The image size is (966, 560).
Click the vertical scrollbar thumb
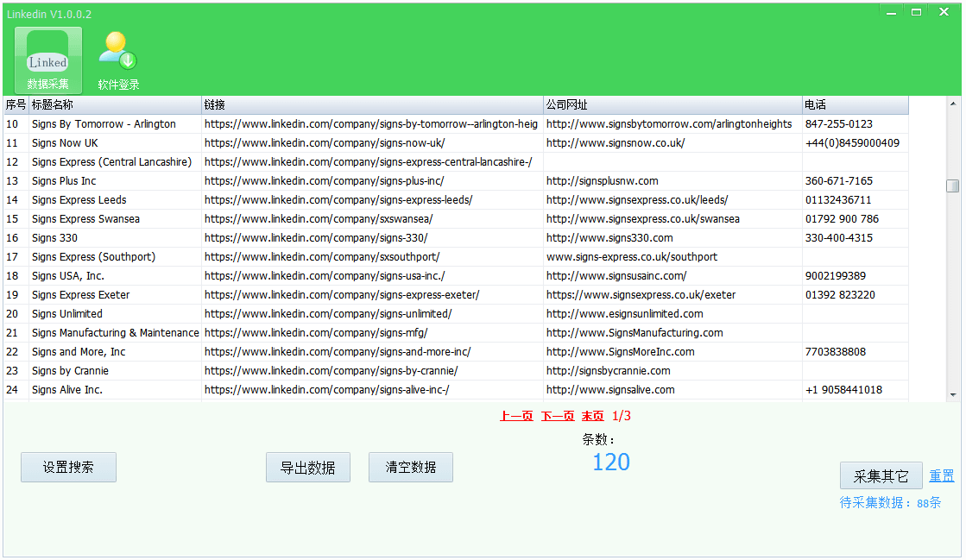(x=953, y=186)
